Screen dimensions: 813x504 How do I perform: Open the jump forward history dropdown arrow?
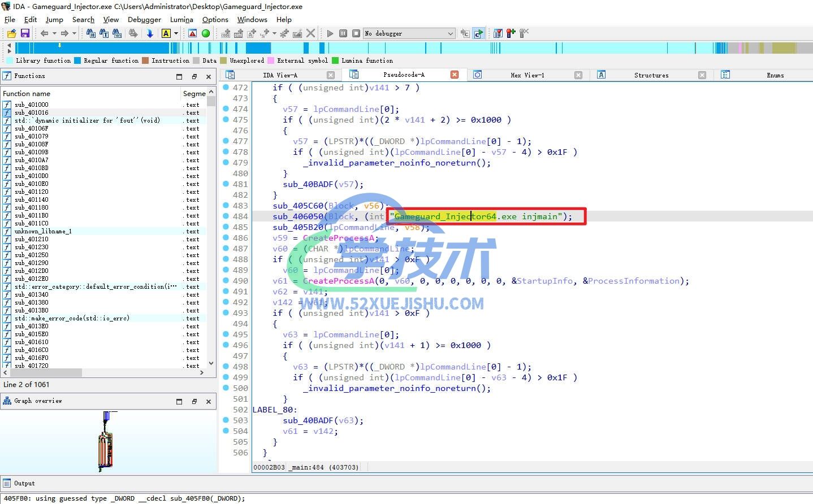(x=74, y=33)
